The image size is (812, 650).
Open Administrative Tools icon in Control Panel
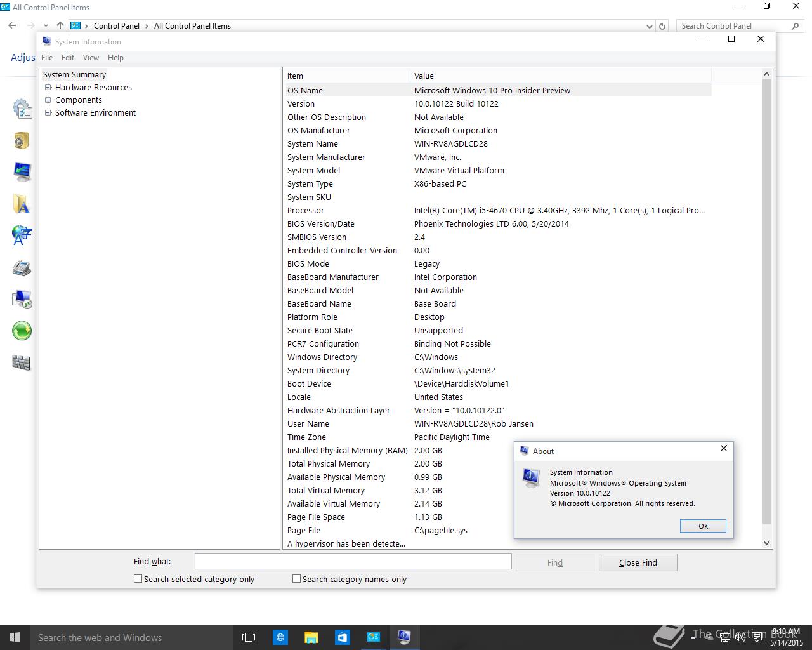tap(22, 109)
